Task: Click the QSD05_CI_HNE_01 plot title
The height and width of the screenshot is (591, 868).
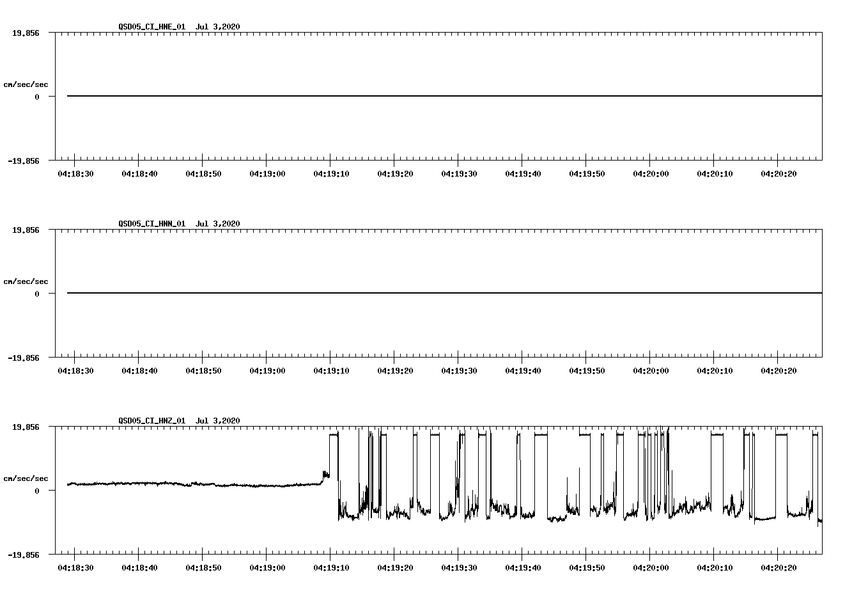Action: coord(179,27)
